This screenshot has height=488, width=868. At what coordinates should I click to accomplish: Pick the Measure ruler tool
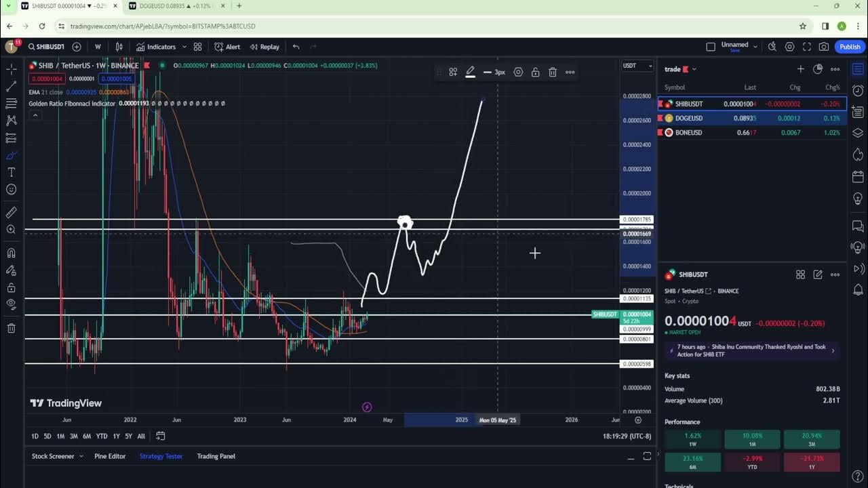pyautogui.click(x=11, y=213)
